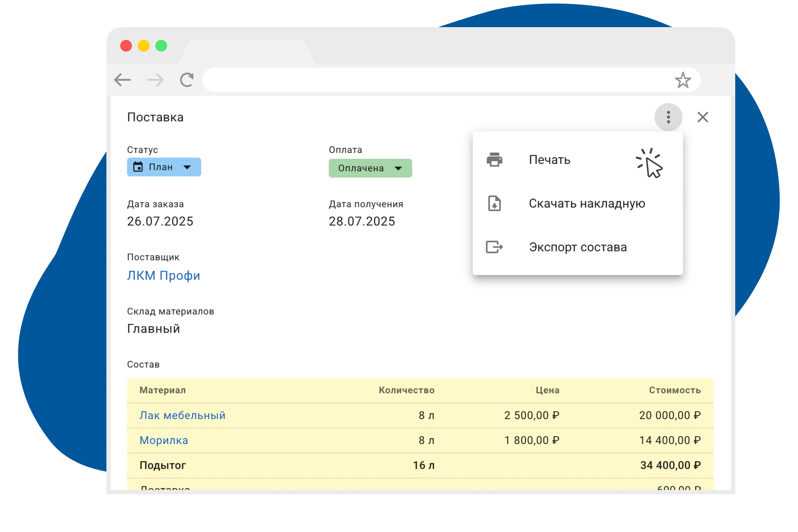This screenshot has width=798, height=532.
Task: Click the download document icon
Action: (494, 203)
